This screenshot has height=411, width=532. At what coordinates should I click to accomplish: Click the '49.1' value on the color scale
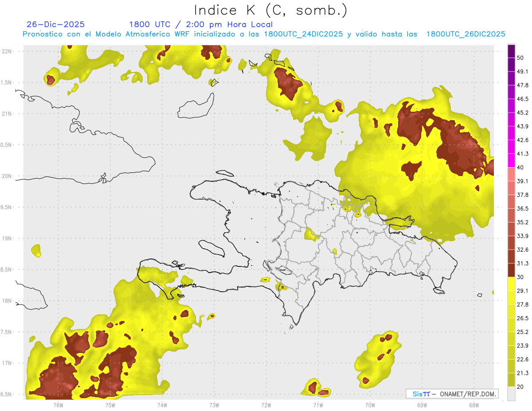523,71
